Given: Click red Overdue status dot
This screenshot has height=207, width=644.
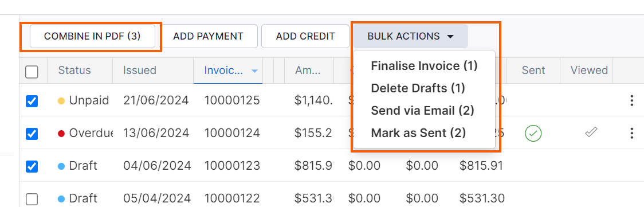Looking at the screenshot, I should tap(62, 134).
